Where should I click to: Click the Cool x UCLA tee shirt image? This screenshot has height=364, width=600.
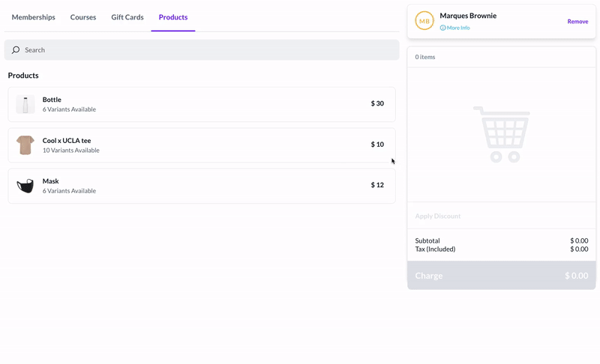coord(25,145)
